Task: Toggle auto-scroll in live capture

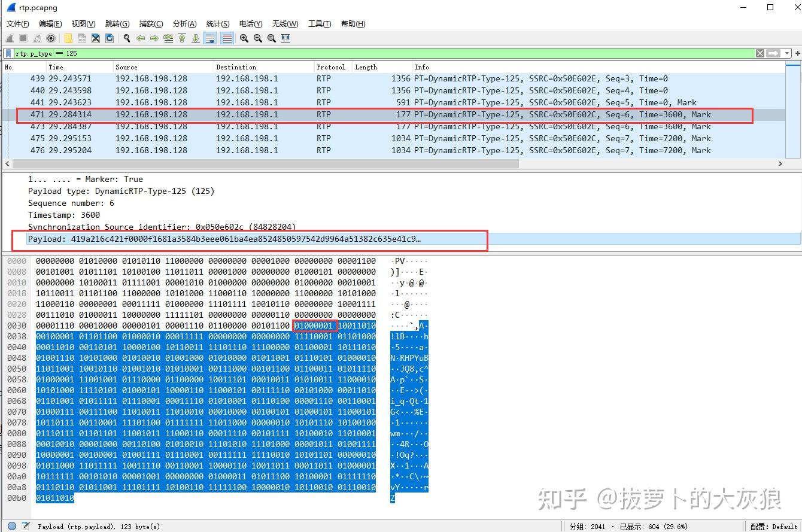Action: point(211,38)
